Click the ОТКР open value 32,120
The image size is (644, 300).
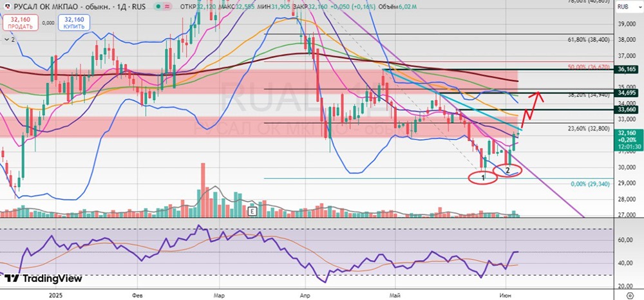[207, 7]
